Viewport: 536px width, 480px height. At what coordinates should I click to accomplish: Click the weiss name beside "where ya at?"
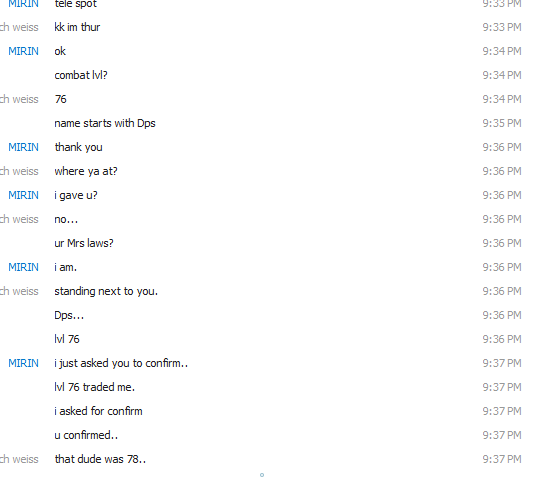(19, 171)
